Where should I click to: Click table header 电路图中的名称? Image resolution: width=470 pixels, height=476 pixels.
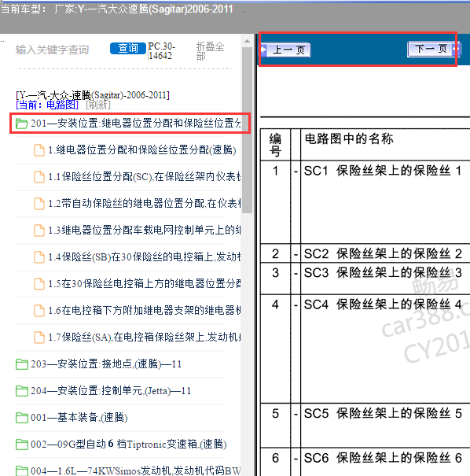349,138
